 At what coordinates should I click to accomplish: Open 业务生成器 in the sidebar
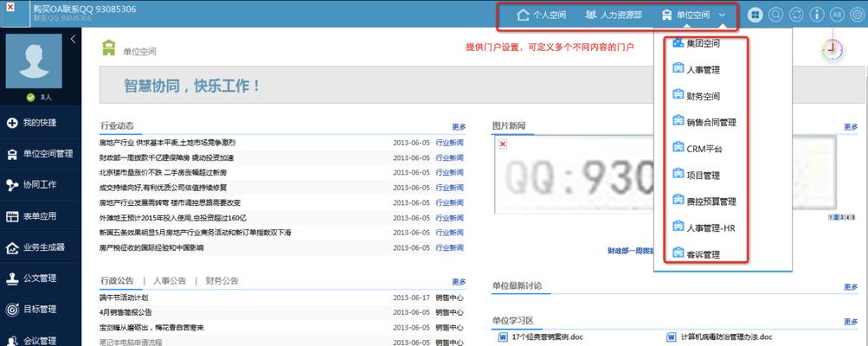41,247
